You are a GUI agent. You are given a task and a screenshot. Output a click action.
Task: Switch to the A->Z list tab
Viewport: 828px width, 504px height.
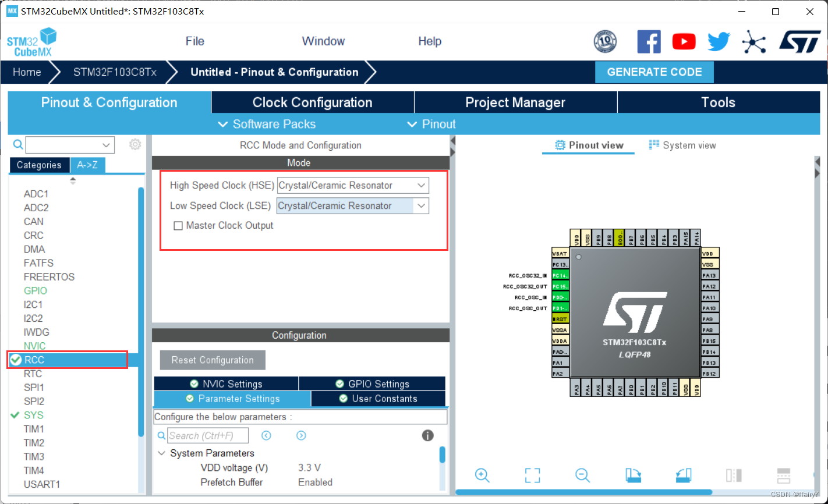click(87, 165)
